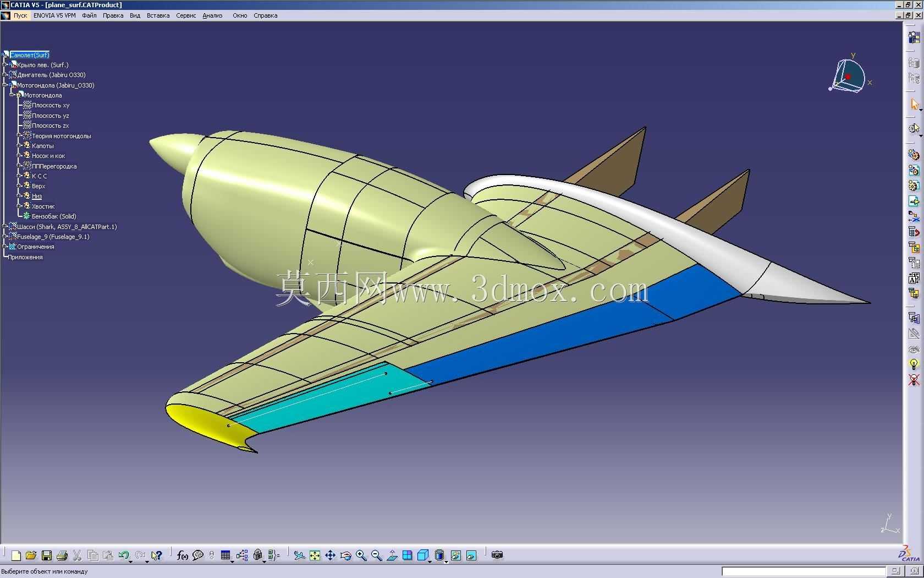924x578 pixels.
Task: Open the design table grid icon
Action: [x=226, y=555]
